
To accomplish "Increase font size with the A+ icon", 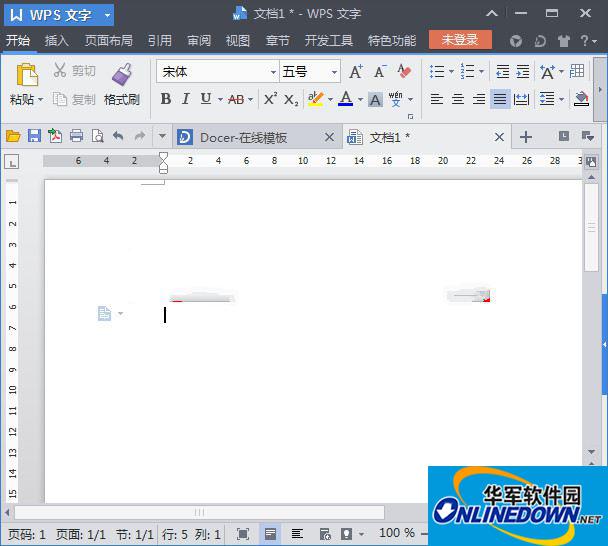I will point(355,72).
